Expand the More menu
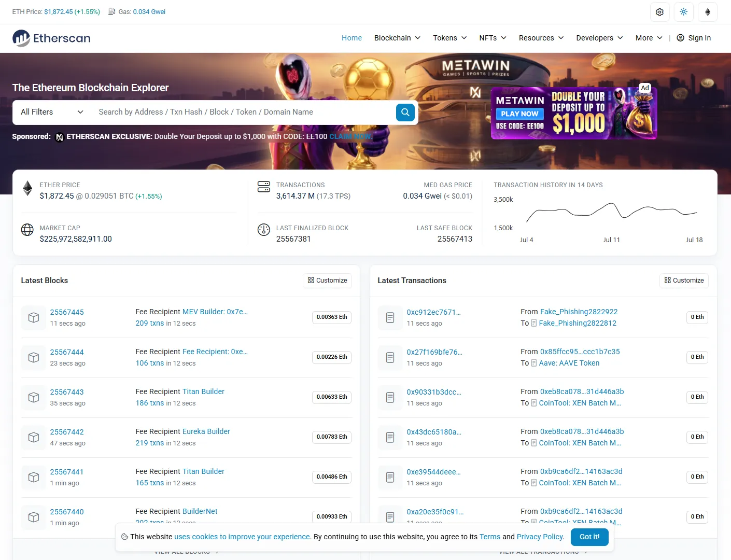 point(649,38)
